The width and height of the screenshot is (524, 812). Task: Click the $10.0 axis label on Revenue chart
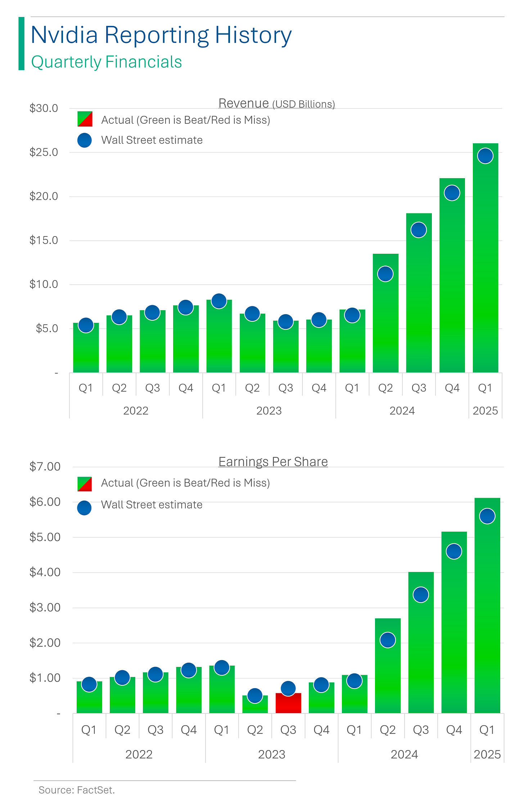[44, 284]
